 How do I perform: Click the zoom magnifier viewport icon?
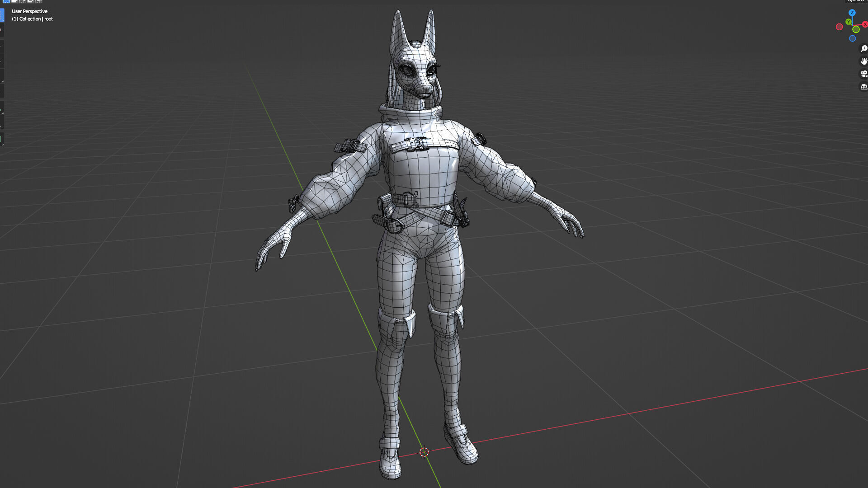863,48
